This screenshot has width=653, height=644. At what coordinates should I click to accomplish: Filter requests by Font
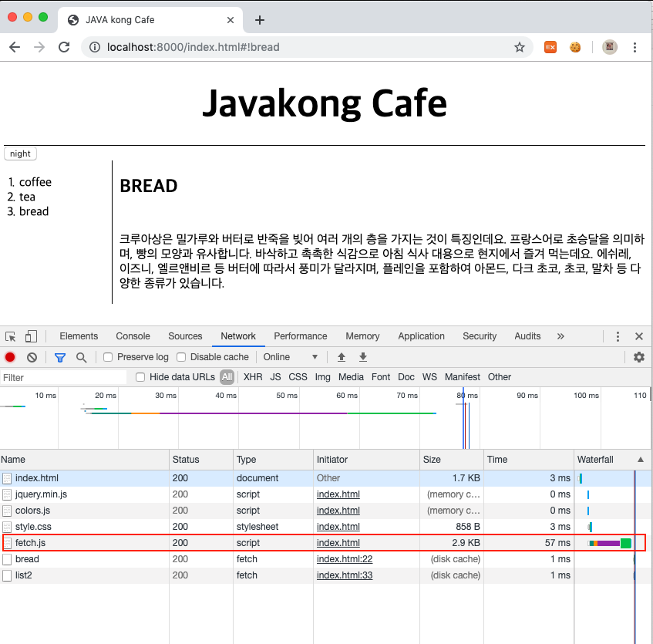click(381, 377)
